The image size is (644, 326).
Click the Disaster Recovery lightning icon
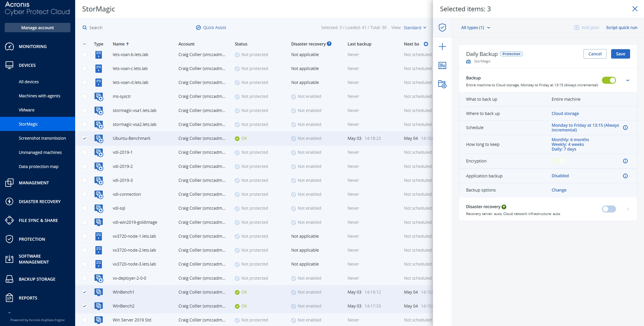point(10,202)
